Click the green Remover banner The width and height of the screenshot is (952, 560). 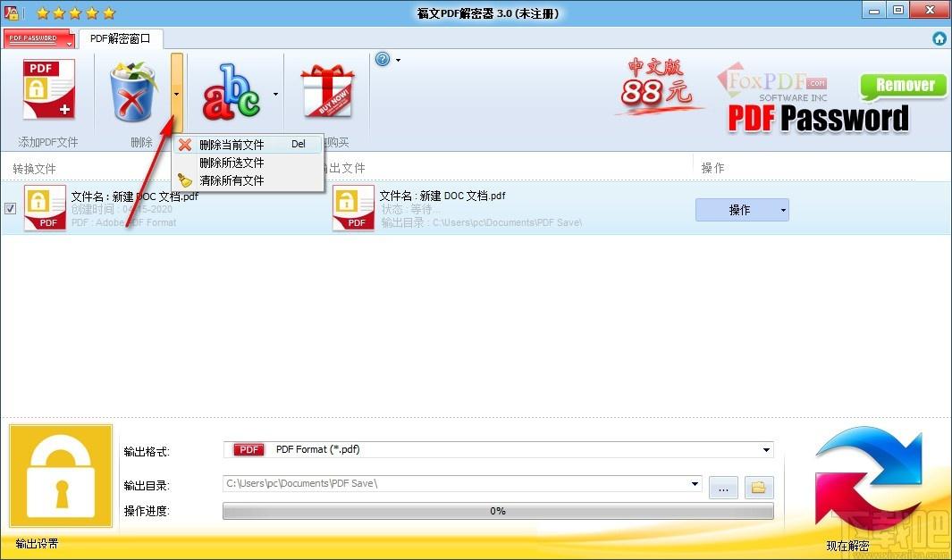904,86
